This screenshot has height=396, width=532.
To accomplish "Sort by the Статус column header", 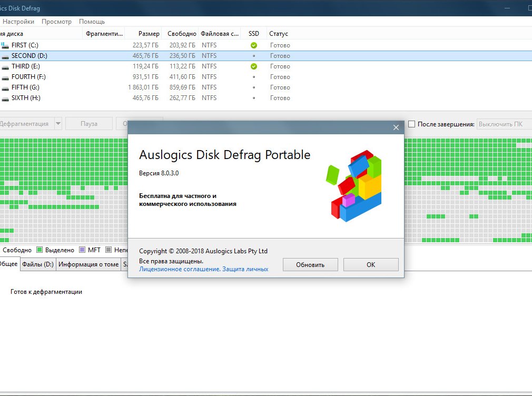I will [x=279, y=34].
